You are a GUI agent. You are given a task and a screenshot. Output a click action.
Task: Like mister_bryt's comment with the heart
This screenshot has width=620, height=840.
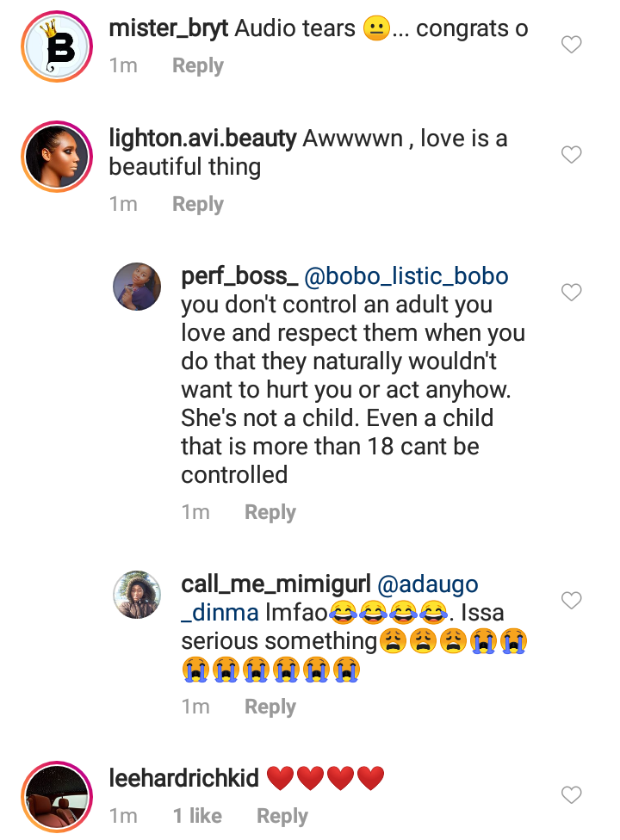coord(572,45)
